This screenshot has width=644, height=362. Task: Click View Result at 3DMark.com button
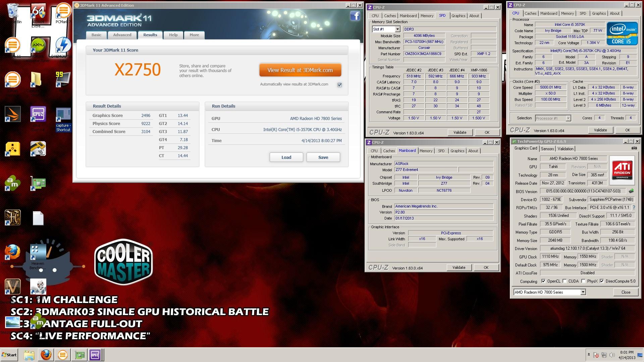click(x=300, y=70)
